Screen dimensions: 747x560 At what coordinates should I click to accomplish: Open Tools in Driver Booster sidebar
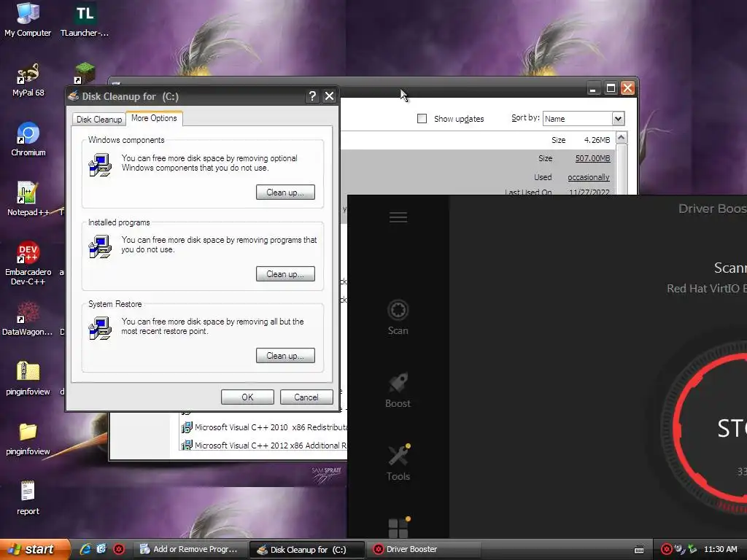398,462
